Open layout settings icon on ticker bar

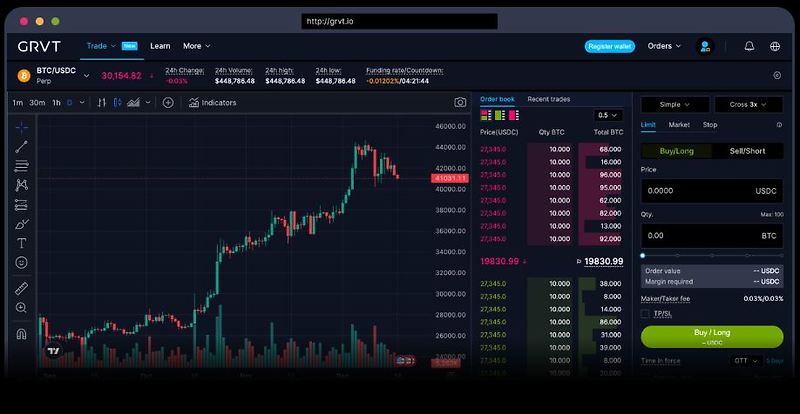tap(777, 76)
